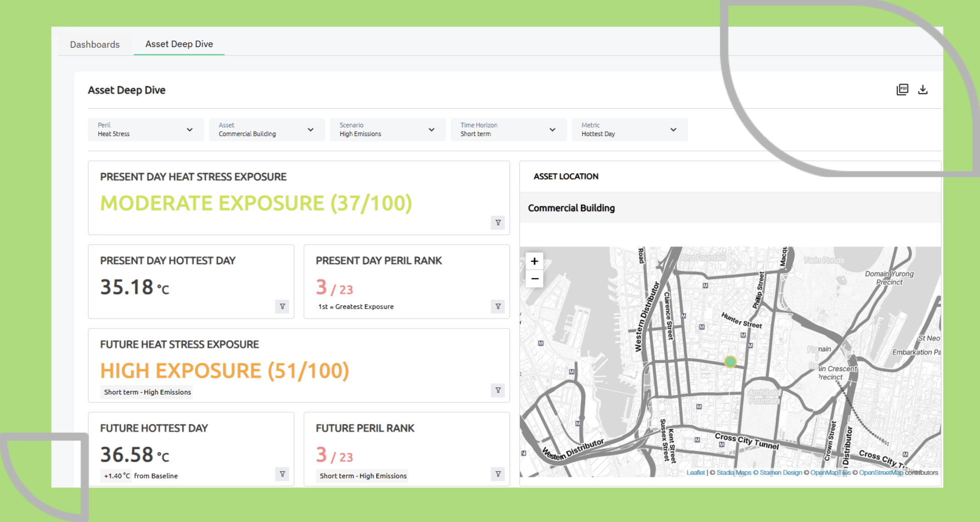Visit the OpenStreetMap contributors link
This screenshot has width=980, height=522.
tap(882, 472)
